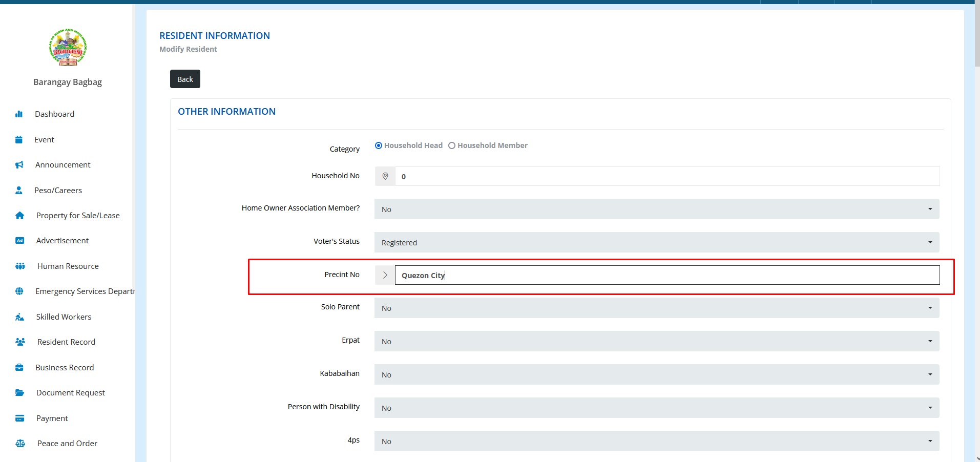The width and height of the screenshot is (980, 462).
Task: Click the Payment credit card icon
Action: 20,418
